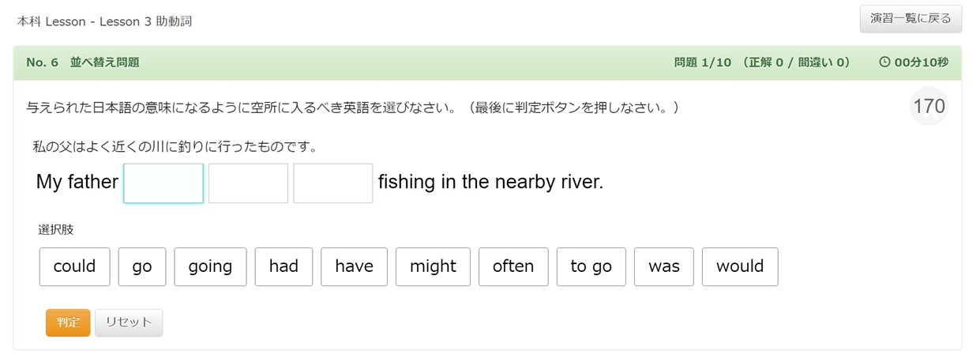Pick the "going" word option
Viewport: 980px width, 355px height.
tap(210, 266)
